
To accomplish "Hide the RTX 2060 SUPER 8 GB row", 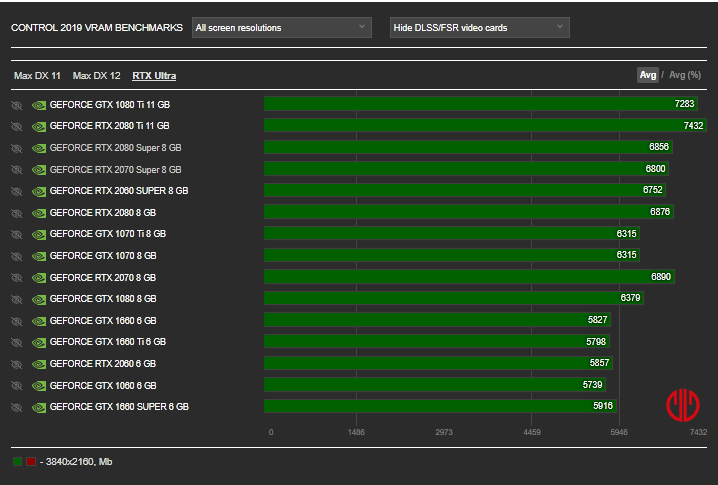I will [x=16, y=191].
